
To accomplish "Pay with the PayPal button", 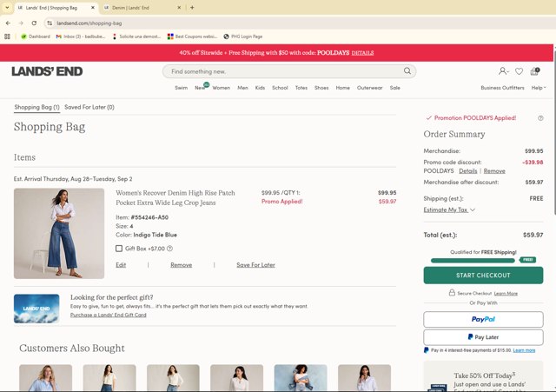I will (x=483, y=319).
